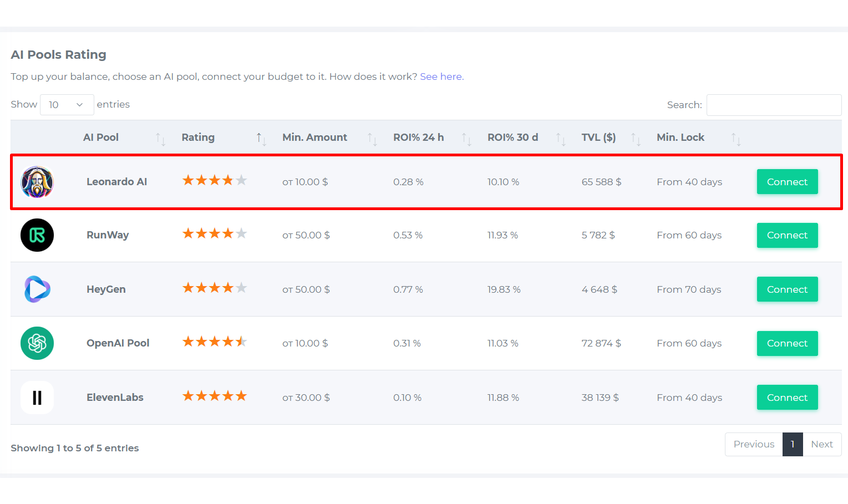Click the 0.77 % daily ROI value

pos(408,289)
